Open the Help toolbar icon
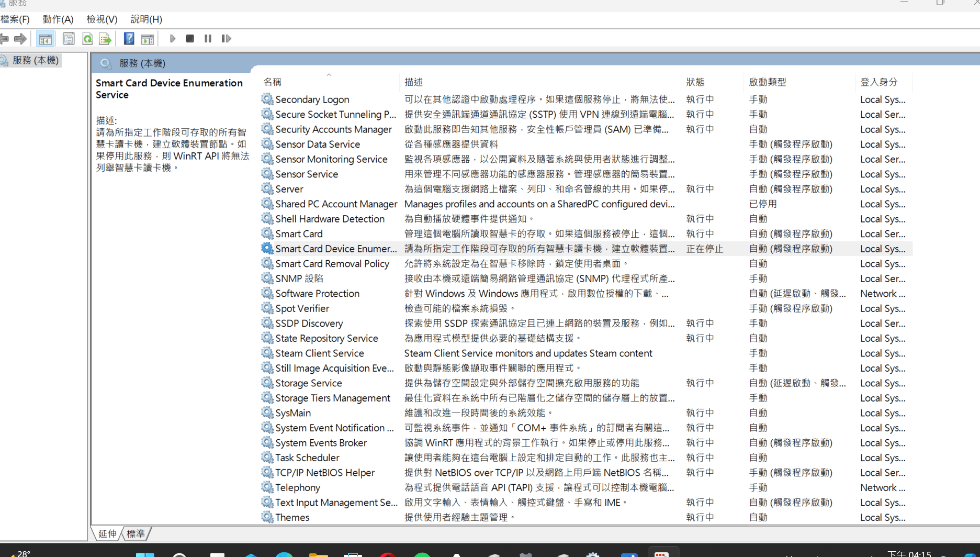 129,39
